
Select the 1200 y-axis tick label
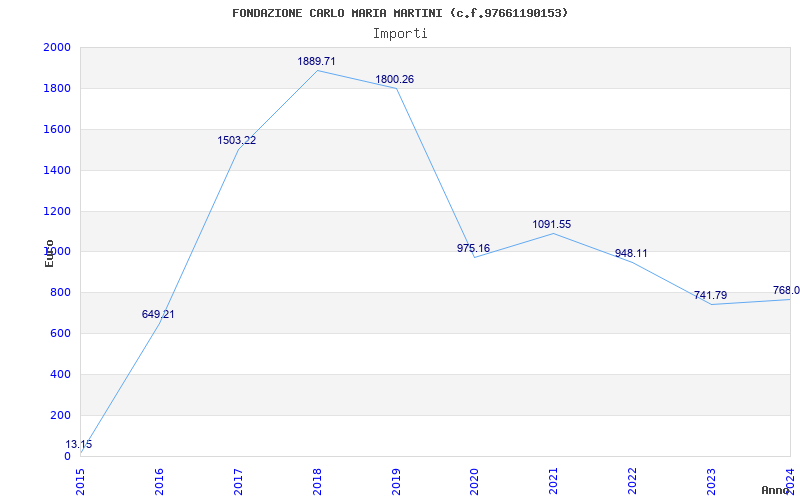coord(57,211)
